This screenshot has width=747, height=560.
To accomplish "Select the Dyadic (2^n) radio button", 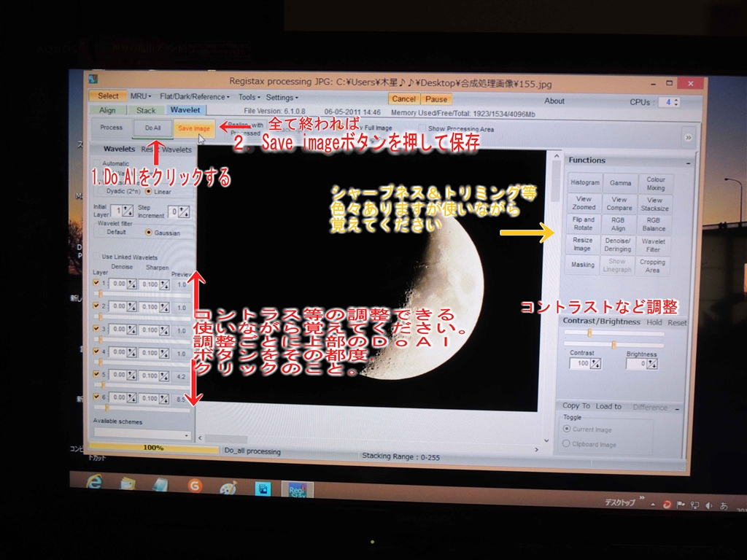I will click(100, 190).
